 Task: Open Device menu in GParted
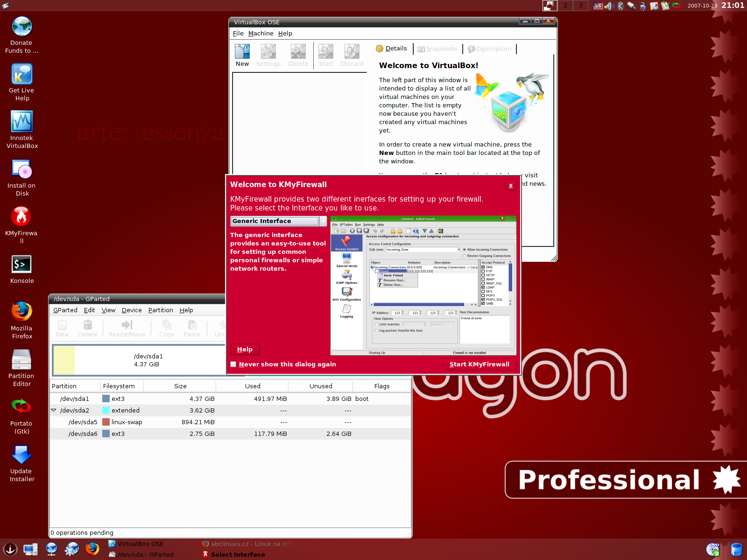click(132, 310)
